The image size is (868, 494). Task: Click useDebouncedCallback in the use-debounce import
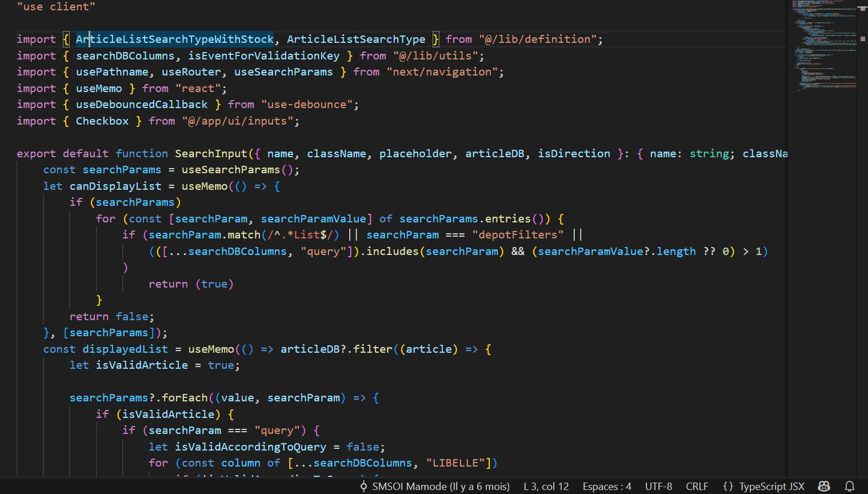pyautogui.click(x=141, y=104)
